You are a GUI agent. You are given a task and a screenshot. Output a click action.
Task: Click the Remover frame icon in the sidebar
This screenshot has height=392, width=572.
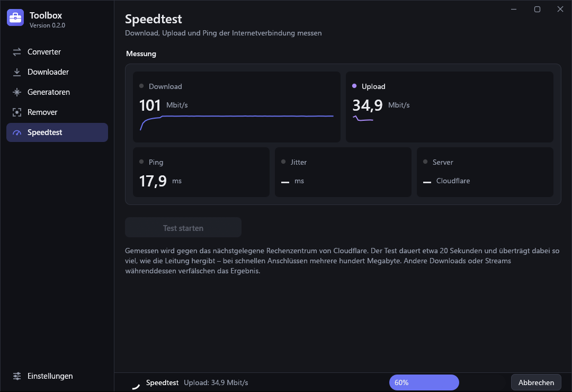[x=17, y=112]
